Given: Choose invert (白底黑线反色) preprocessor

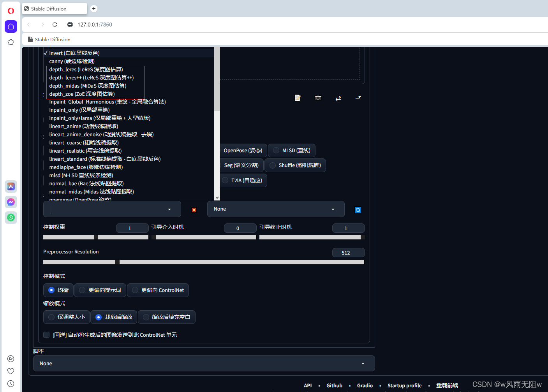Looking at the screenshot, I should point(129,53).
